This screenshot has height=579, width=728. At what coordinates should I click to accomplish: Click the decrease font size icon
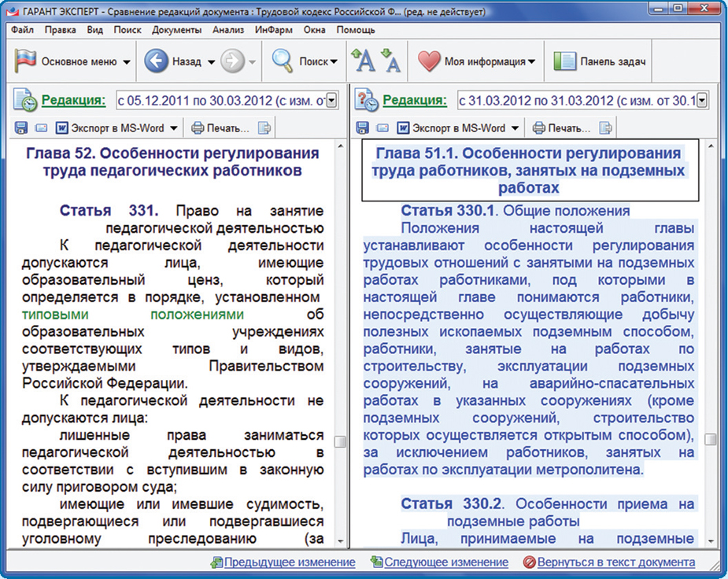[390, 61]
